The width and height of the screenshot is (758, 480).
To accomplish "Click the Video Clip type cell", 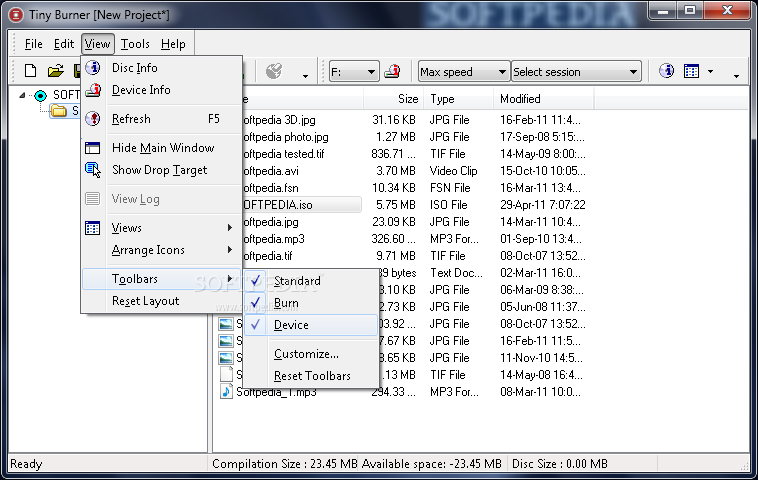I will 453,171.
